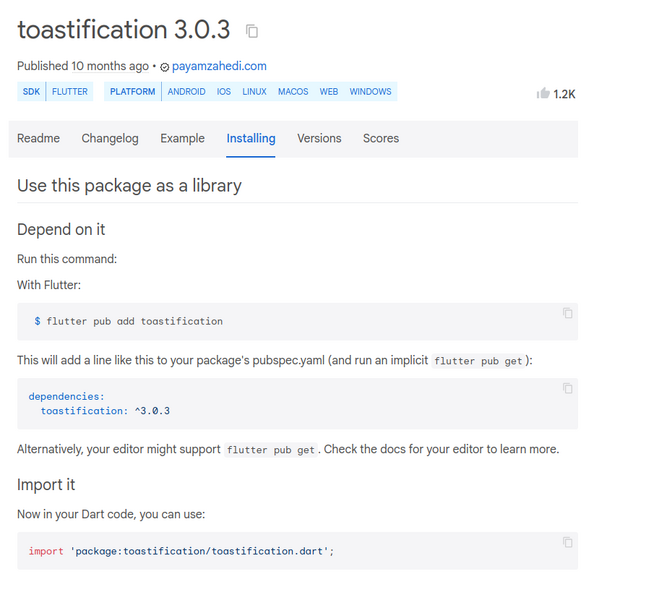
Task: Click 'flutter pub add toastification' command text
Action: point(134,321)
